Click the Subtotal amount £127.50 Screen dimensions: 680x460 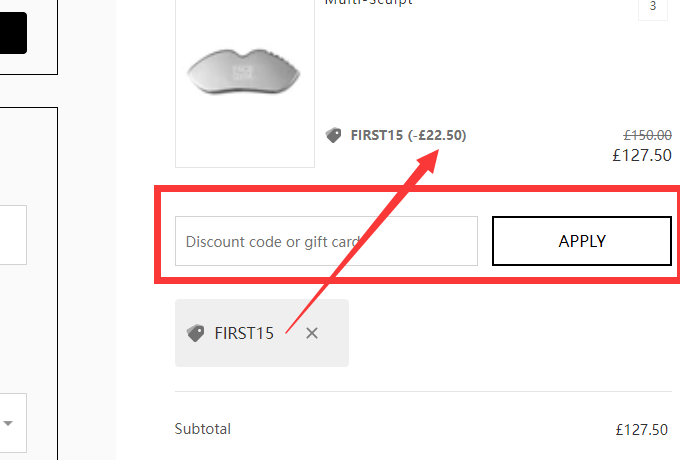(642, 430)
